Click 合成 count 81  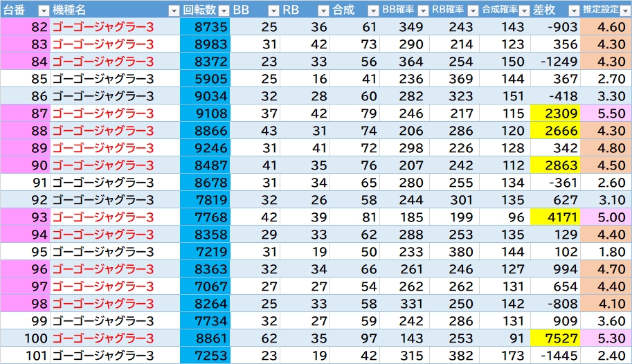pos(354,217)
